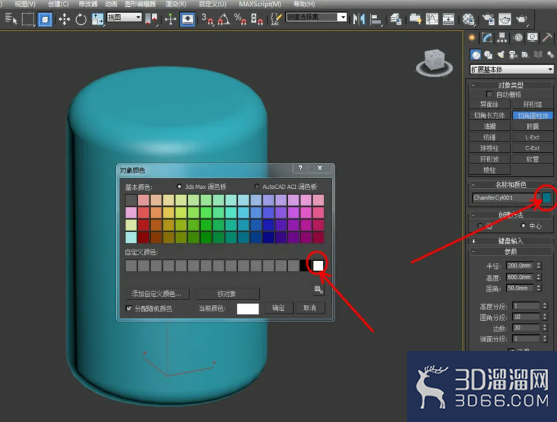Activate the Select and Scale tool
Image resolution: width=557 pixels, height=422 pixels.
[97, 19]
